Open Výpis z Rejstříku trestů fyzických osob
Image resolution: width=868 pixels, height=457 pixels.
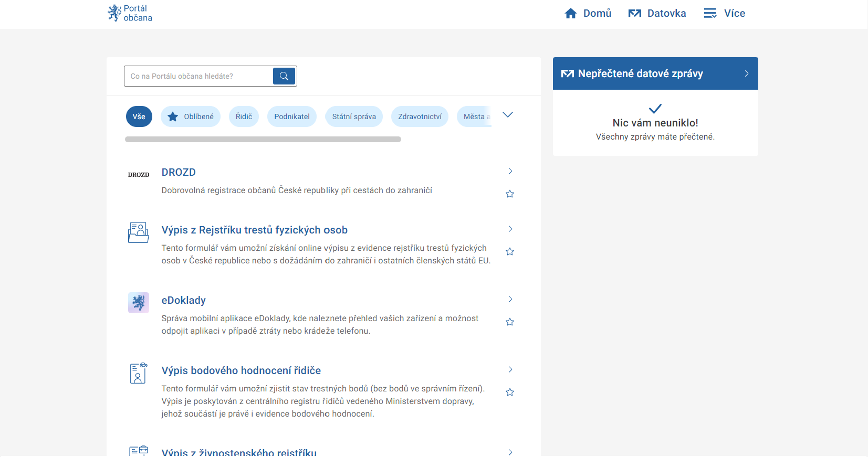click(x=255, y=230)
